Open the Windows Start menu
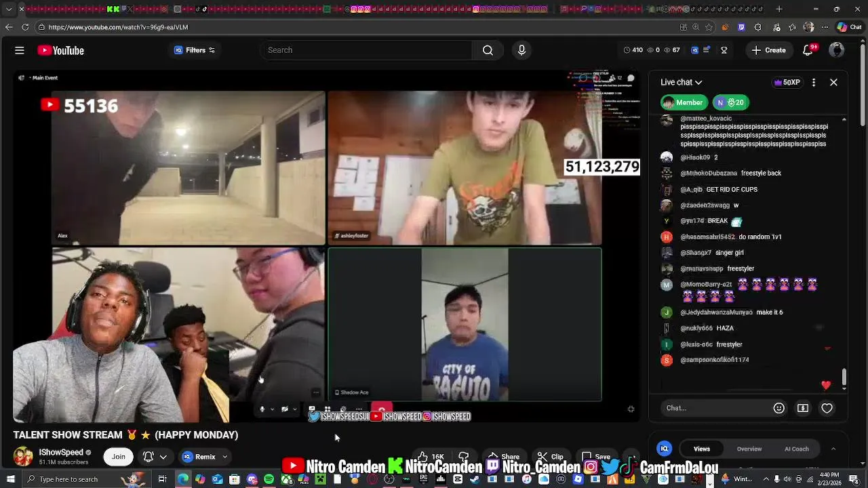This screenshot has width=868, height=488. (x=10, y=479)
